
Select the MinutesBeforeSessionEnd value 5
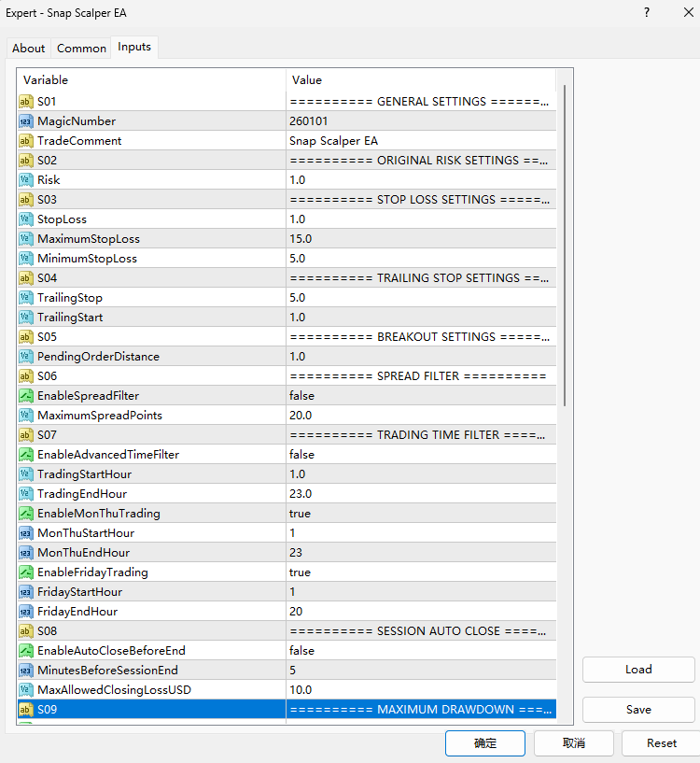pyautogui.click(x=292, y=671)
